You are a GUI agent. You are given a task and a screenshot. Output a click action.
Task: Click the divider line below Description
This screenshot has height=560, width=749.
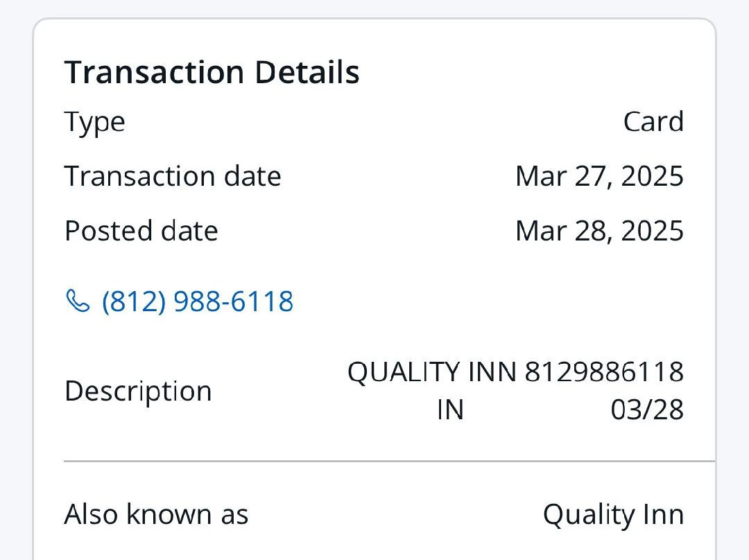pos(388,460)
